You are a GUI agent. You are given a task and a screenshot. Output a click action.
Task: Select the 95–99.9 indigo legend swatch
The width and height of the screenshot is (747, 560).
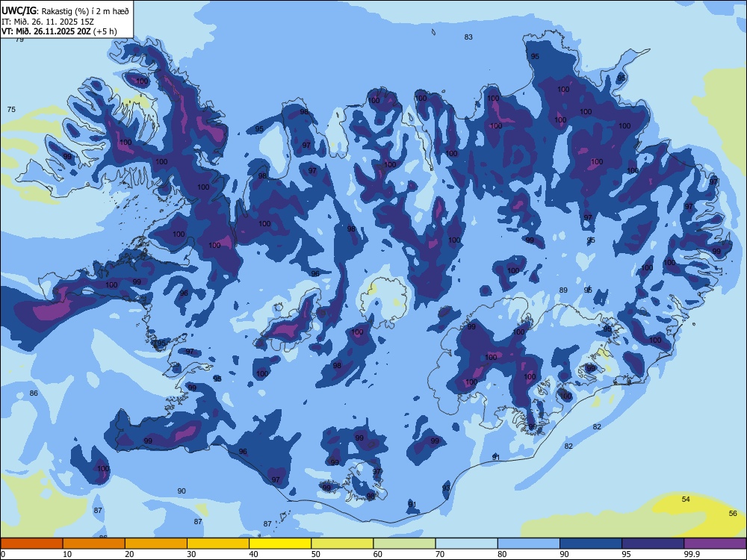[x=653, y=544]
